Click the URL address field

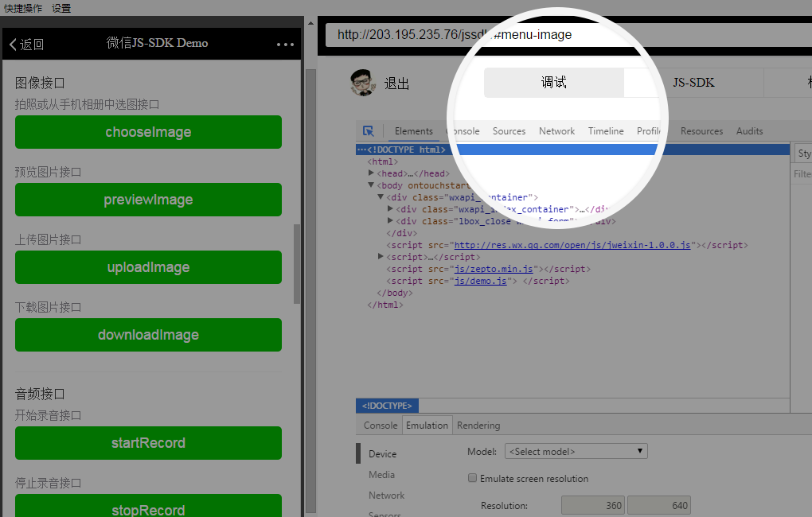tap(568, 35)
